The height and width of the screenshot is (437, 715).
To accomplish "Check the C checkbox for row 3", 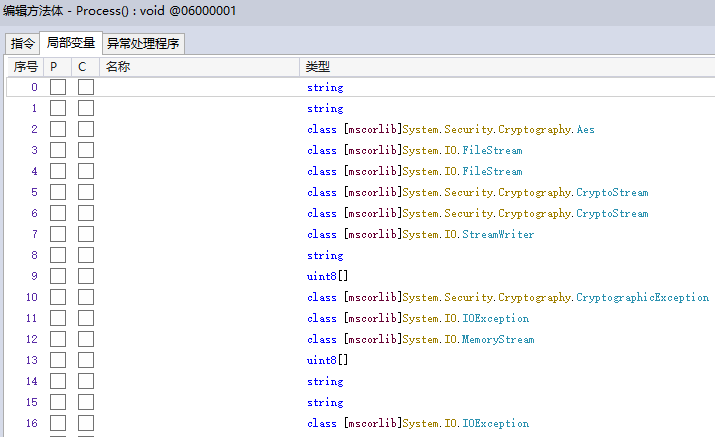I will click(86, 150).
